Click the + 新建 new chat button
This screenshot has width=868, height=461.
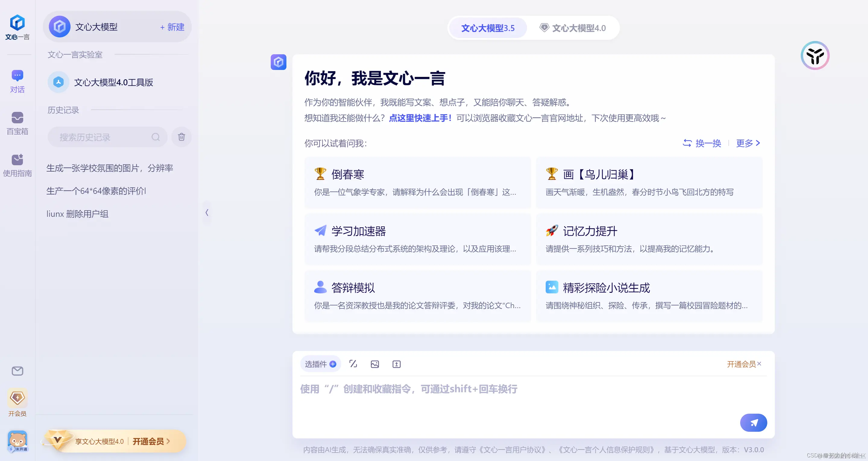pyautogui.click(x=172, y=27)
